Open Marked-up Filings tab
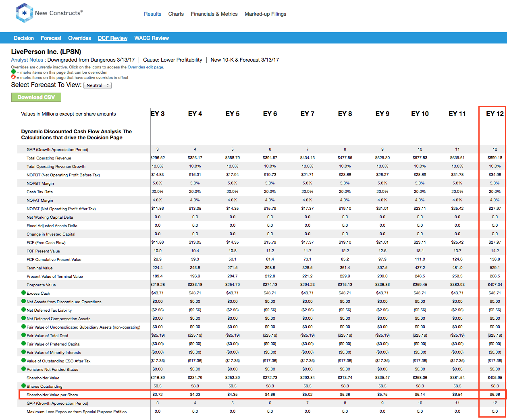The image size is (507, 420). 266,14
